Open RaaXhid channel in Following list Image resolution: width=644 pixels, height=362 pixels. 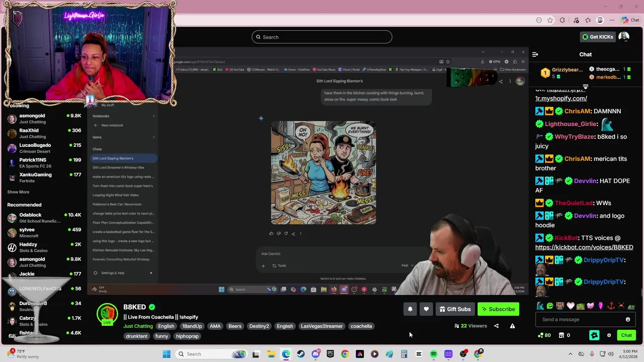click(44, 133)
